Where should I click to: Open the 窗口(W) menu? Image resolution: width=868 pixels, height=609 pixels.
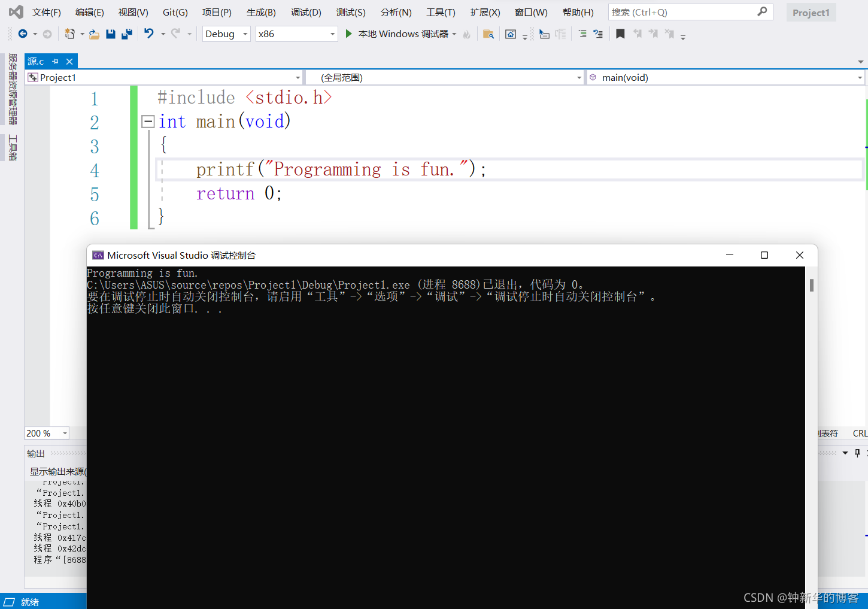(x=531, y=12)
